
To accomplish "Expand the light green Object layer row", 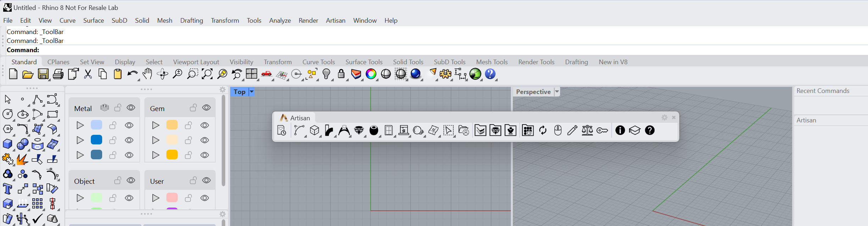I will click(x=80, y=198).
